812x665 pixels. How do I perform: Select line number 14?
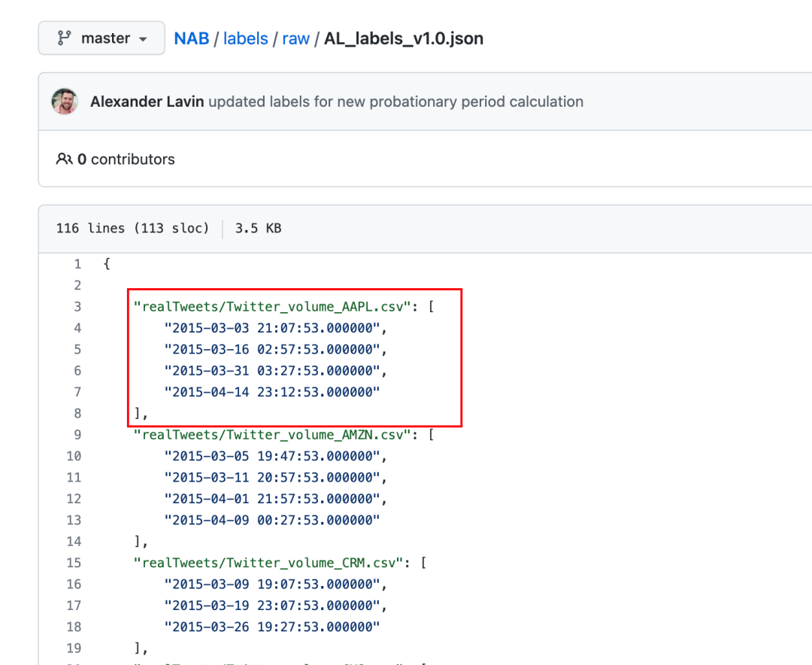(x=74, y=542)
